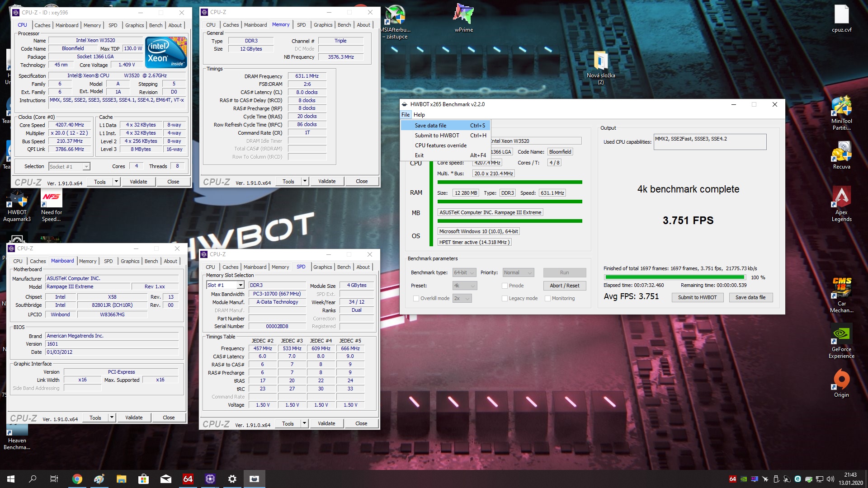This screenshot has width=868, height=488.
Task: Toggle the Pmode checkbox
Action: click(505, 286)
